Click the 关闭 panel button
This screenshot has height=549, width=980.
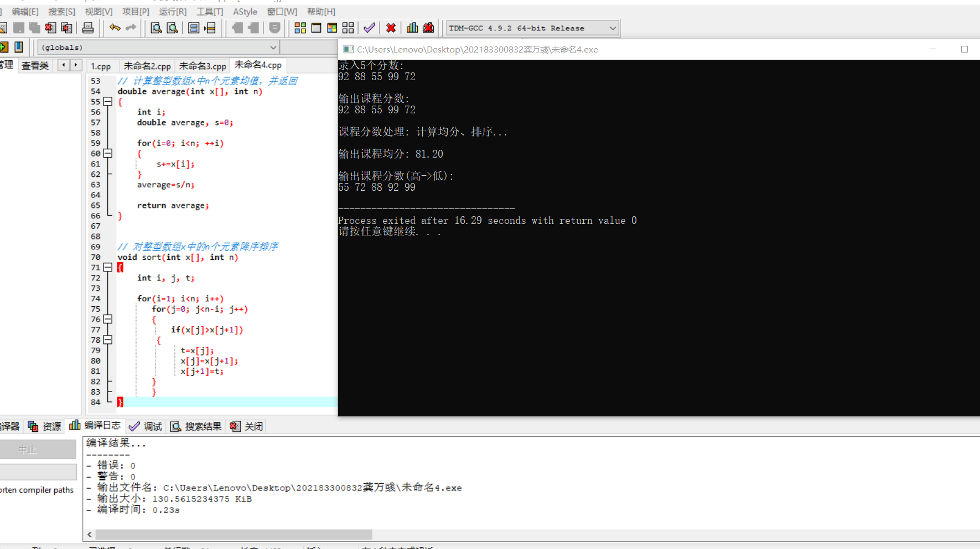(x=247, y=426)
